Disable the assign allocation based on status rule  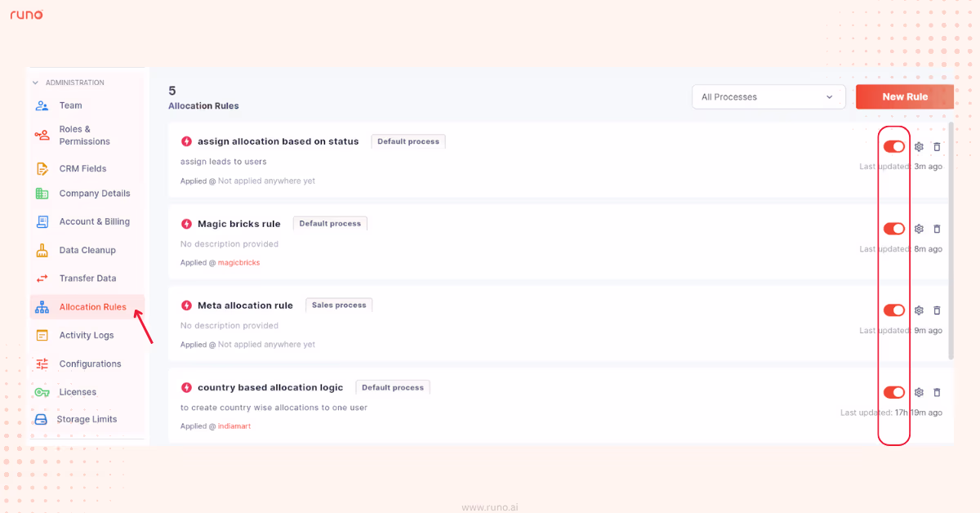(x=893, y=147)
